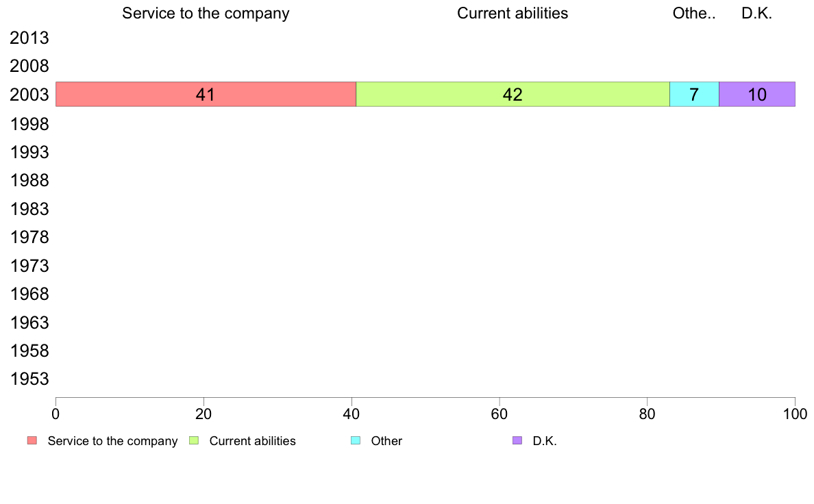This screenshot has height=504, width=814.
Task: Click the truncated Othe.. column header
Action: click(694, 14)
